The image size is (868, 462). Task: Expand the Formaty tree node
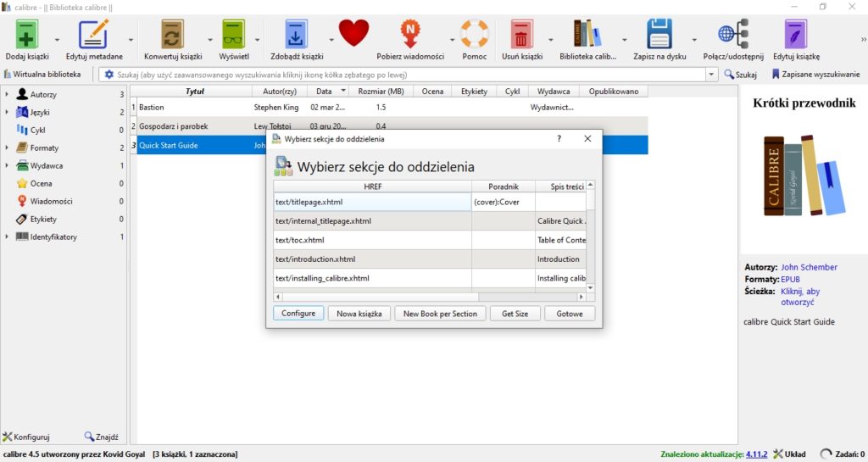click(x=7, y=148)
